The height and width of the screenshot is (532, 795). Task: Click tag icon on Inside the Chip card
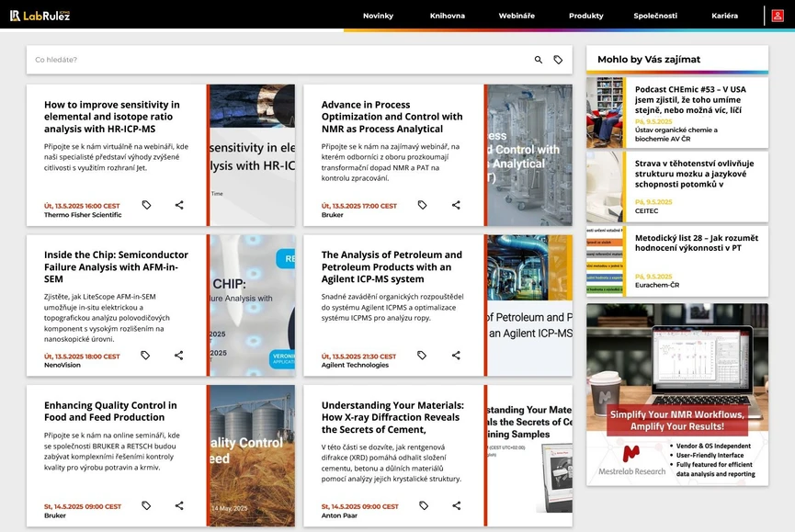145,356
